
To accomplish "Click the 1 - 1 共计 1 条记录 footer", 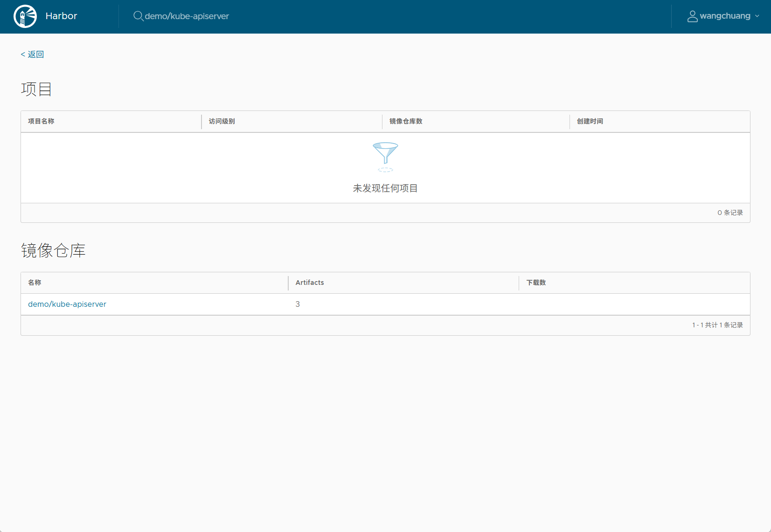I will (x=717, y=325).
